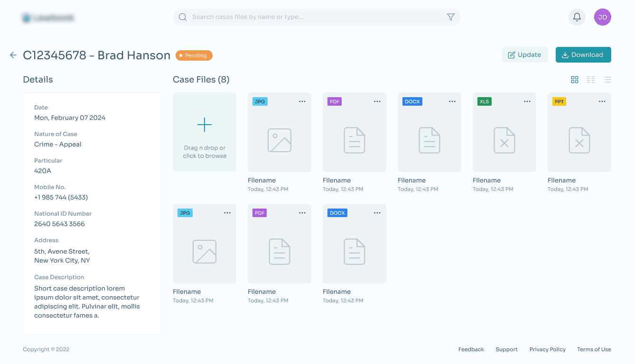Click the PPT type badge

(x=559, y=101)
